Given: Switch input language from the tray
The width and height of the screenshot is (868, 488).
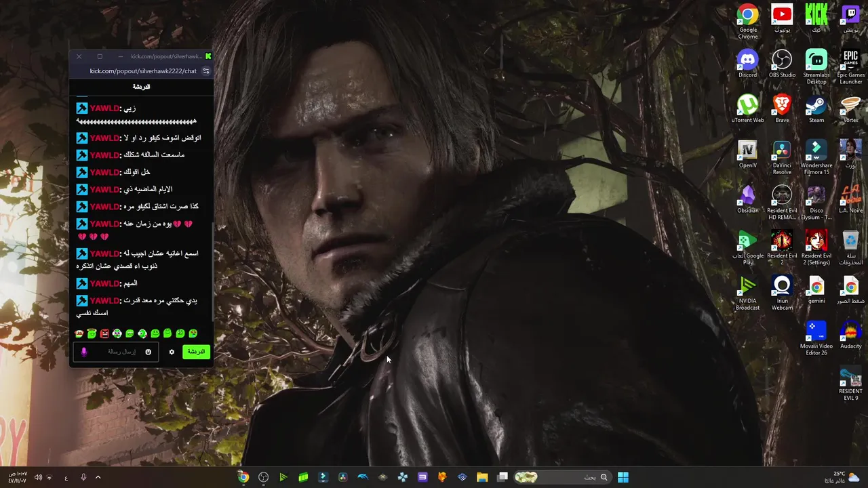Looking at the screenshot, I should tap(66, 478).
